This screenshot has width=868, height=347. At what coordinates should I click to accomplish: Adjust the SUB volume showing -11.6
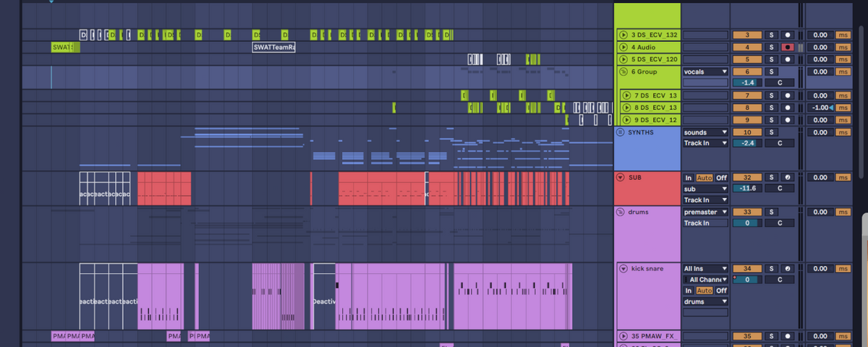click(747, 189)
